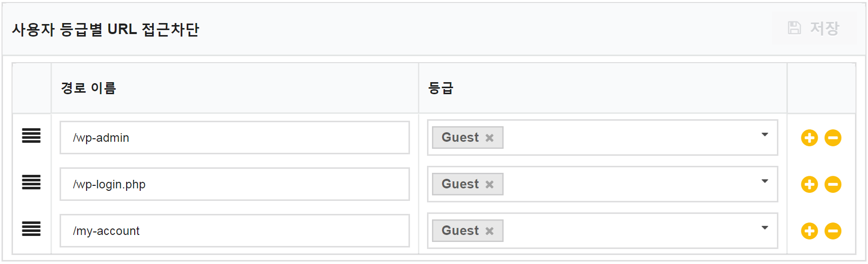Screen dimensions: 868x264
Task: Remove Guest tag from /wp-admin row
Action: pyautogui.click(x=490, y=138)
